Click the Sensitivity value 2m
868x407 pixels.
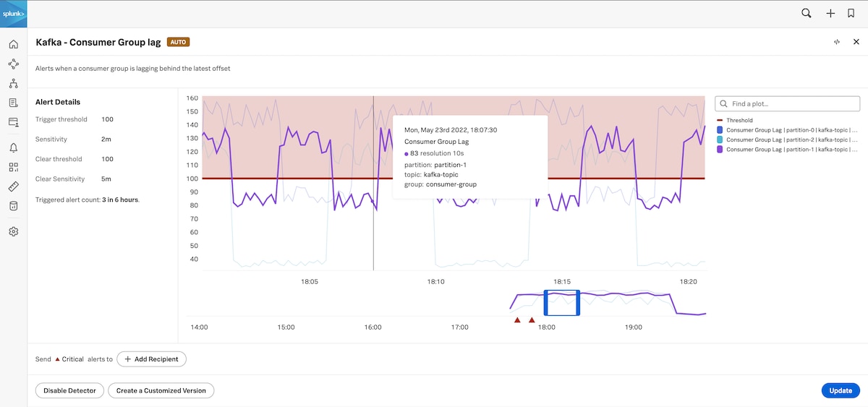click(x=106, y=139)
